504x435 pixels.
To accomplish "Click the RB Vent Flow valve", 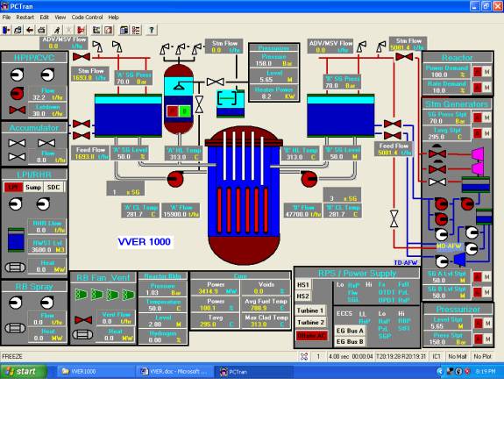I will (83, 320).
